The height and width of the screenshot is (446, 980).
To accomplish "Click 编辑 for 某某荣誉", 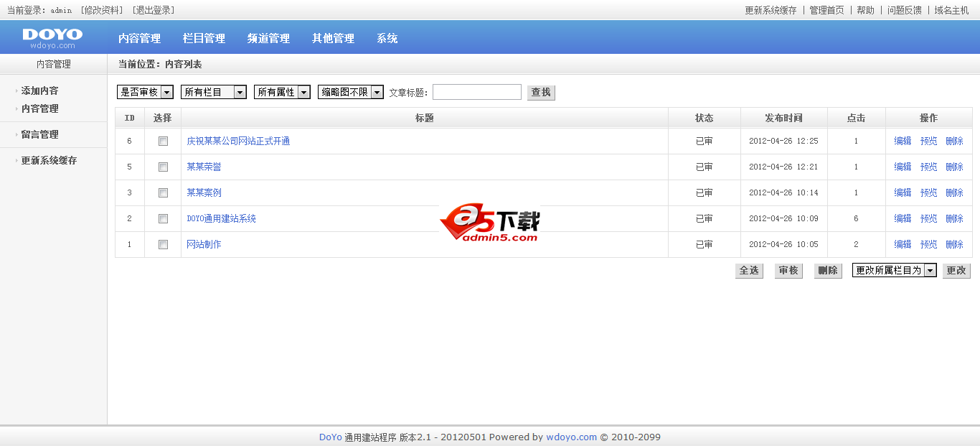I will 903,167.
